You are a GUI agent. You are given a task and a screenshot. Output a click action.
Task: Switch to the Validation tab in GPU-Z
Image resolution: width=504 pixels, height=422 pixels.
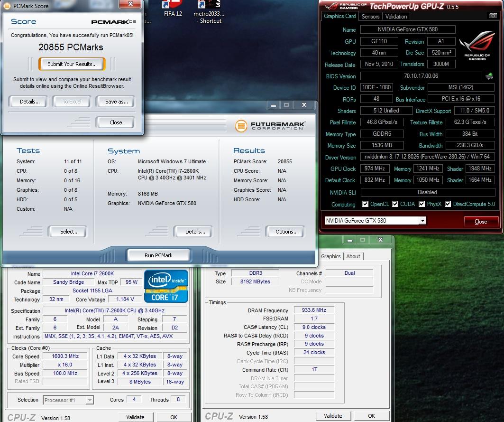[396, 17]
